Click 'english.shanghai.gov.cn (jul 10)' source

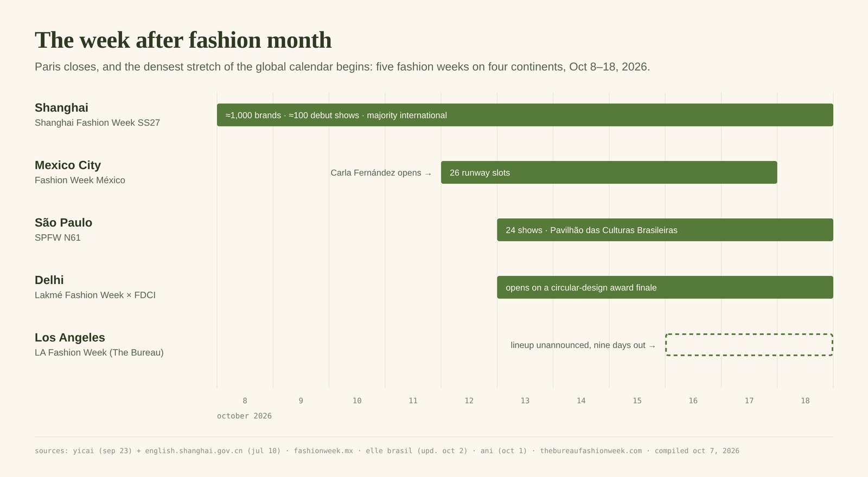click(213, 450)
